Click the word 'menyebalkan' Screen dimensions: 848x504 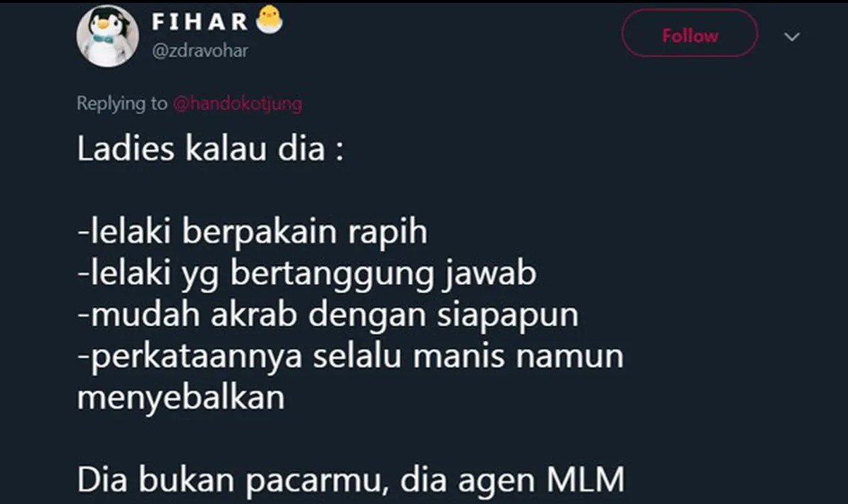point(181,397)
